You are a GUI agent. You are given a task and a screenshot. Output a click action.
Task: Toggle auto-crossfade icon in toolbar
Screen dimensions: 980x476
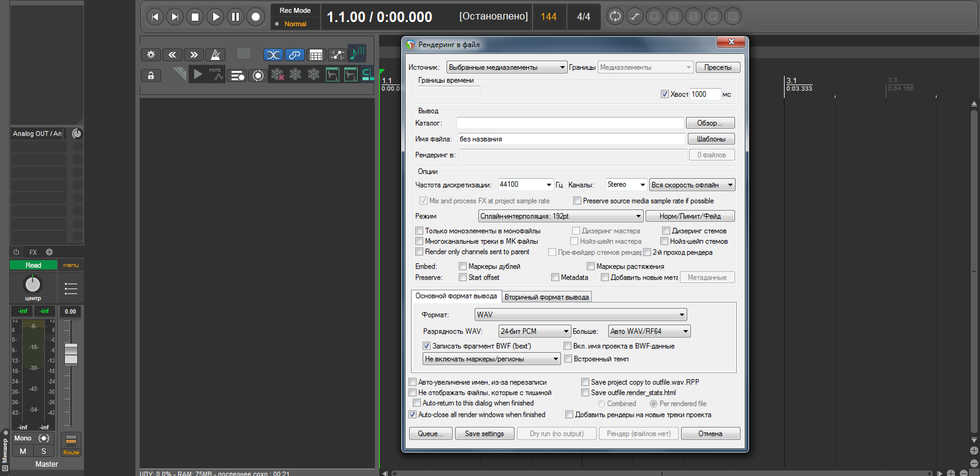coord(273,55)
